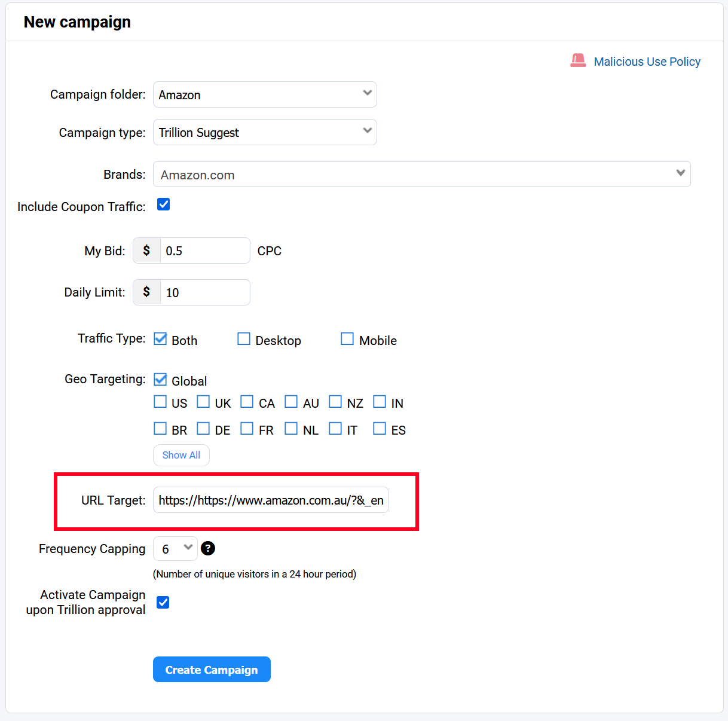Viewport: 728px width, 721px height.
Task: Tick the AU country checkbox
Action: pyautogui.click(x=291, y=402)
